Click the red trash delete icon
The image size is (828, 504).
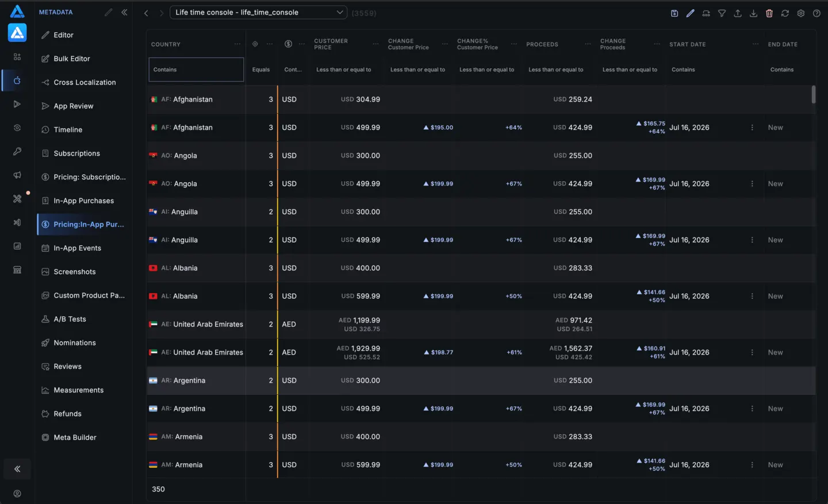769,13
